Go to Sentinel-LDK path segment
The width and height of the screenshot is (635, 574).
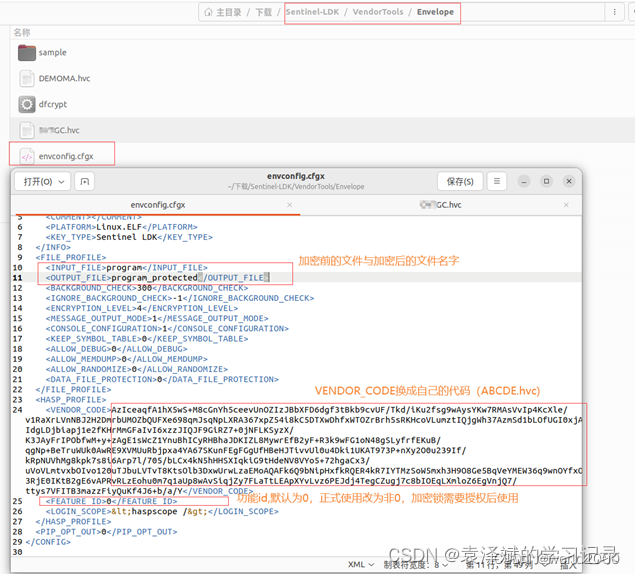coord(312,12)
